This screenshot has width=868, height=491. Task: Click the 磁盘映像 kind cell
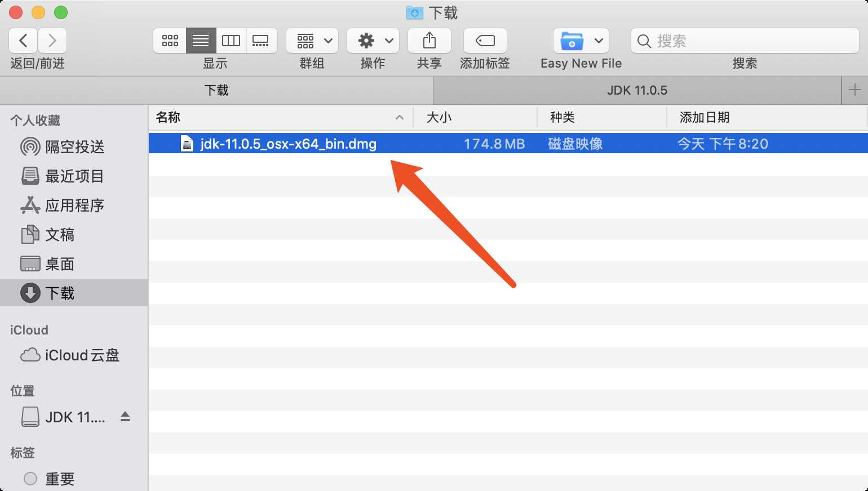575,144
